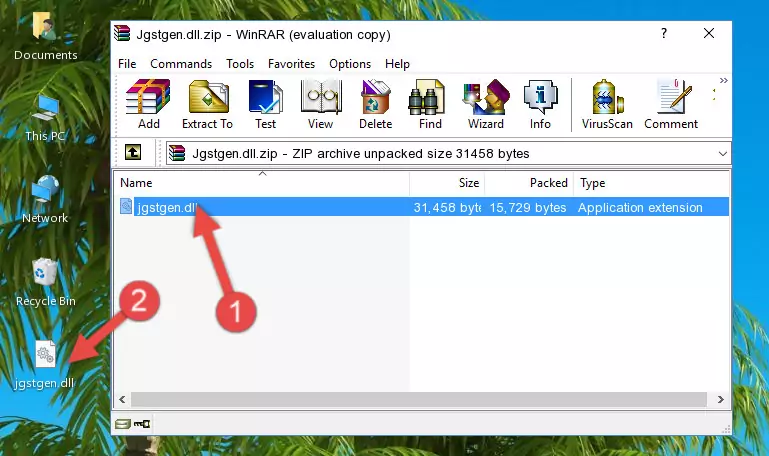Click the horizontal scrollbar track
Viewport: 769px width, 456px height.
419,399
